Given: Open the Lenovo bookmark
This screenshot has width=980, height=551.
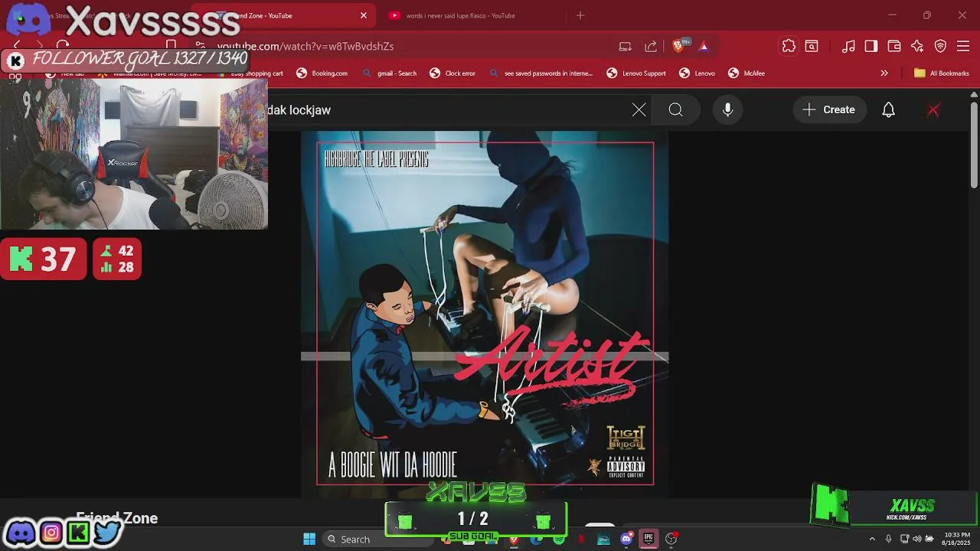Looking at the screenshot, I should click(x=697, y=73).
